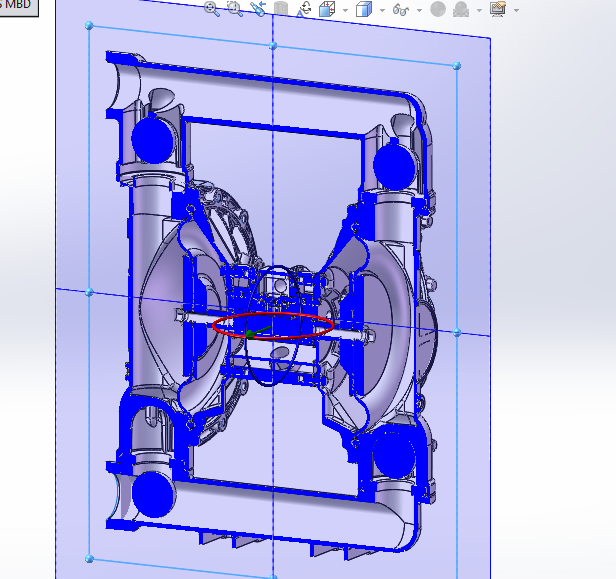Select the right edge midpoint handle
Image resolution: width=616 pixels, height=579 pixels.
tap(456, 333)
